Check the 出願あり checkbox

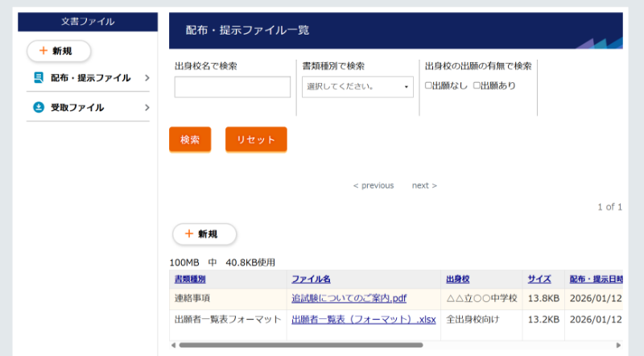coord(477,85)
